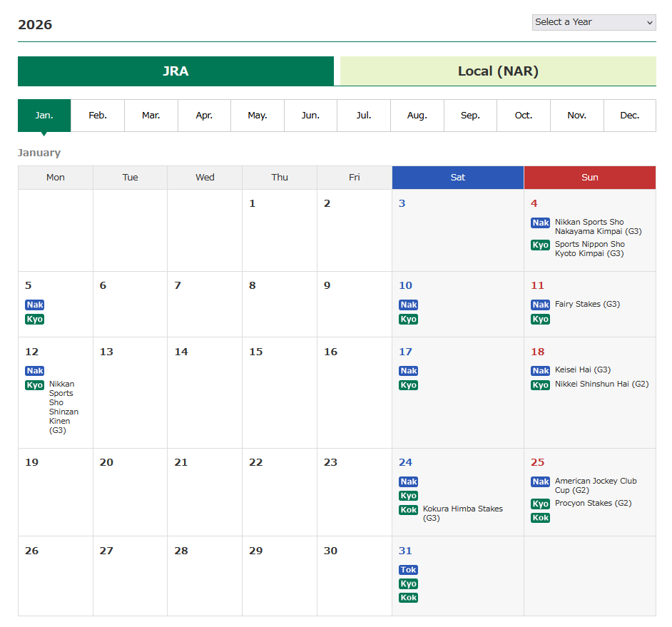
Task: Select the Mar. month tab
Action: pos(151,116)
